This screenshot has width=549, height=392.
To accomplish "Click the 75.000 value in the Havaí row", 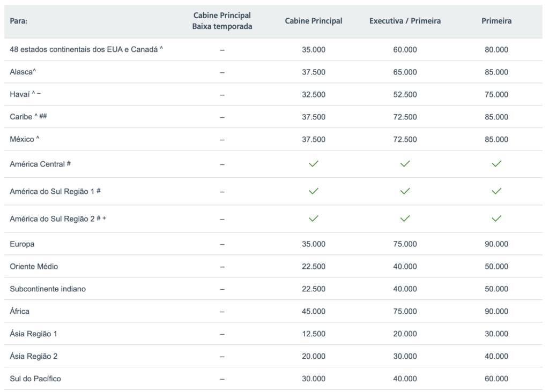I will point(496,94).
